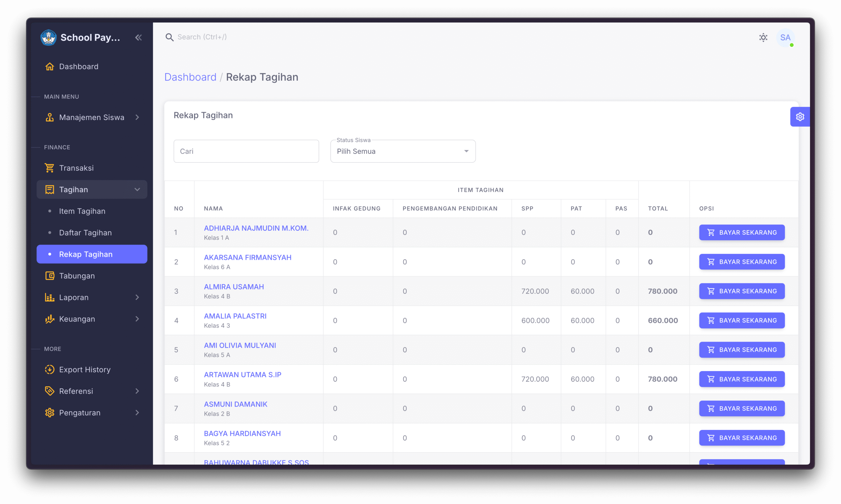Open the Item Tagihan menu item
The width and height of the screenshot is (841, 504).
point(82,211)
